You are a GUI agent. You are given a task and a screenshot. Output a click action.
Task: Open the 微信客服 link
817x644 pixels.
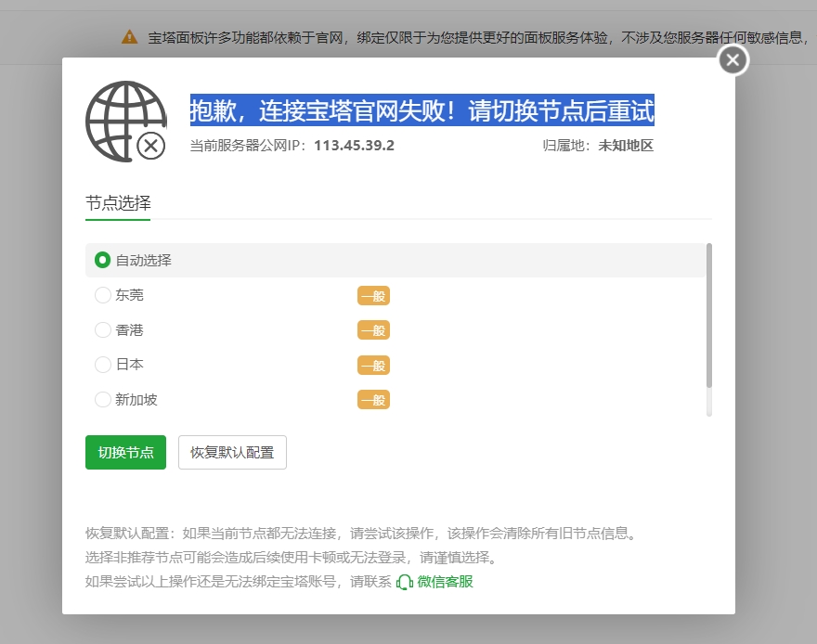point(445,582)
